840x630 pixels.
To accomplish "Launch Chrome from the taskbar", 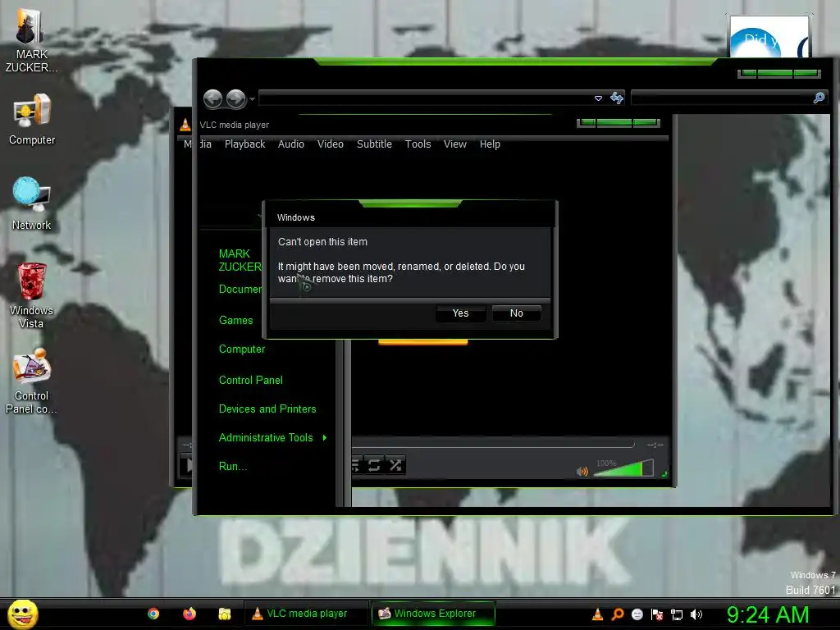I will (153, 614).
